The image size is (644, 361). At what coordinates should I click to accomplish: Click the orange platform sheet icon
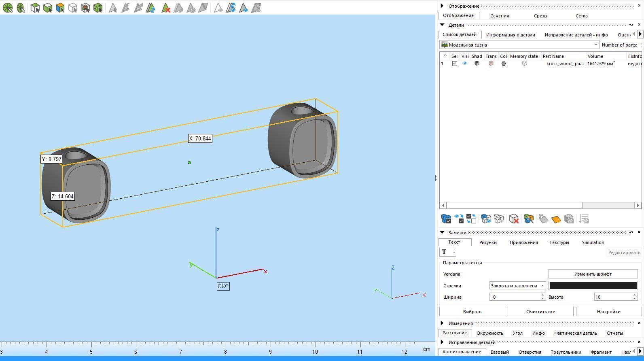(556, 219)
